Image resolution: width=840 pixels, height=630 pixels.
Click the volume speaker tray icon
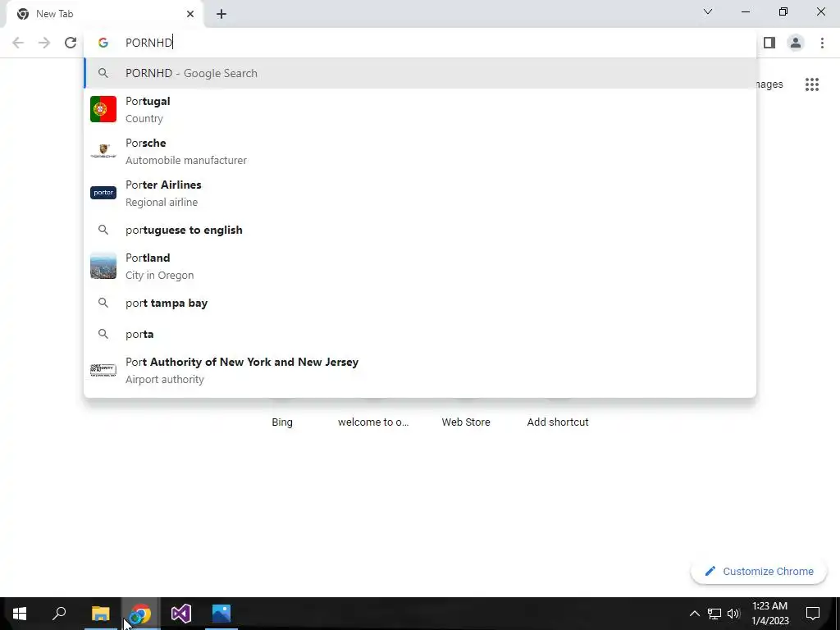click(x=733, y=614)
